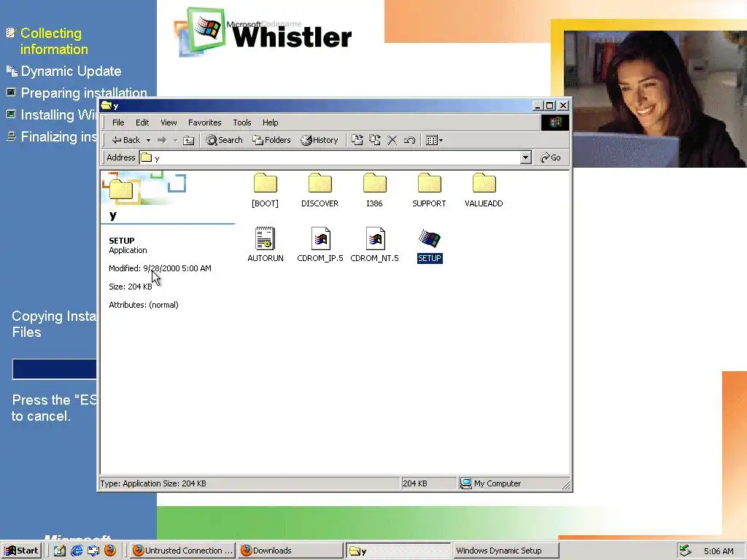
Task: Click the Start button
Action: click(21, 551)
